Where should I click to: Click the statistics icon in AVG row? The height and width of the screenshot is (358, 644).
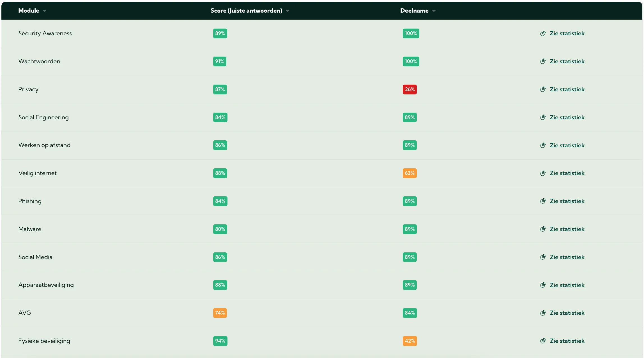pyautogui.click(x=543, y=313)
